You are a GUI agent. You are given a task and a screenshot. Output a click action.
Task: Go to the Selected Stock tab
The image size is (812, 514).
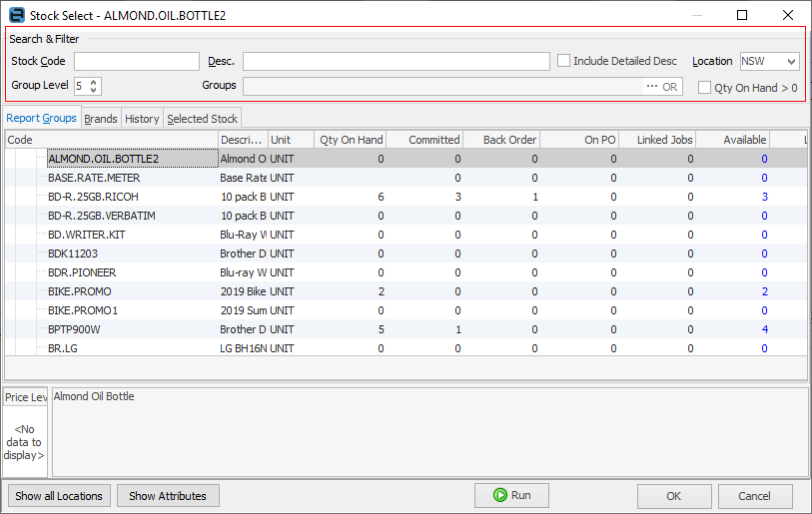(202, 119)
